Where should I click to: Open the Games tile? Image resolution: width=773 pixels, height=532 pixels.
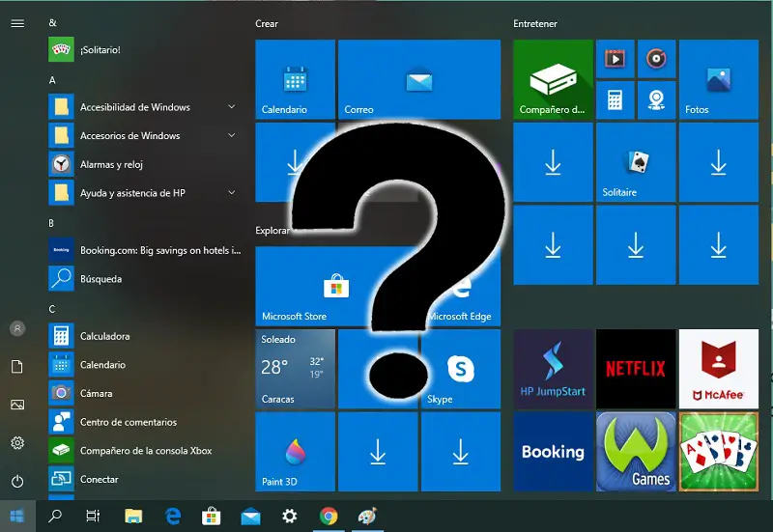[635, 451]
